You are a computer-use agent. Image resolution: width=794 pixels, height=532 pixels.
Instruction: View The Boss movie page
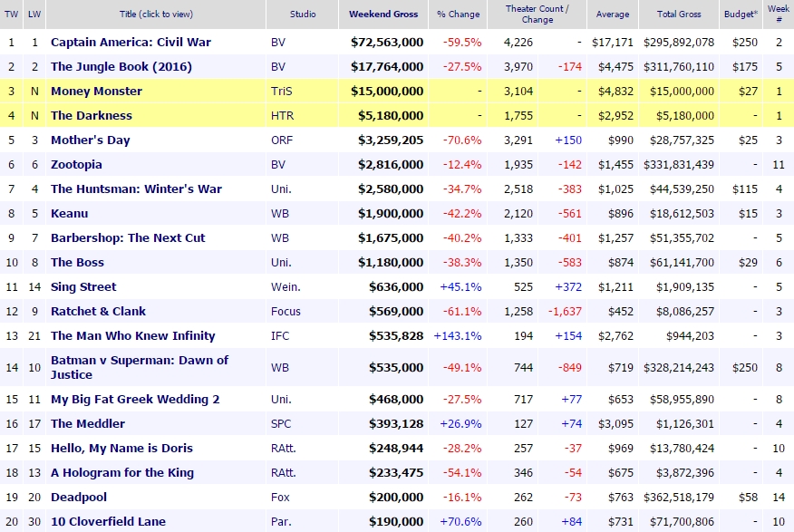(77, 262)
